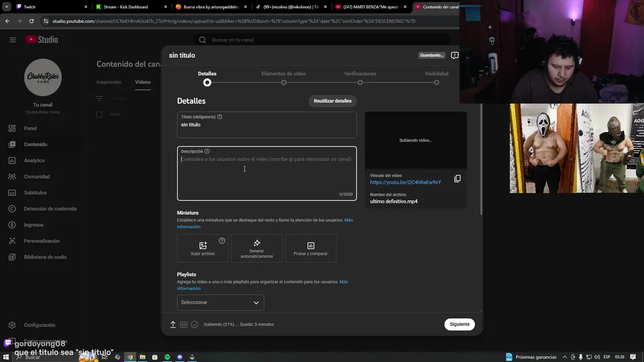
Task: Click Generar automáticamente thumbnail button
Action: [257, 248]
